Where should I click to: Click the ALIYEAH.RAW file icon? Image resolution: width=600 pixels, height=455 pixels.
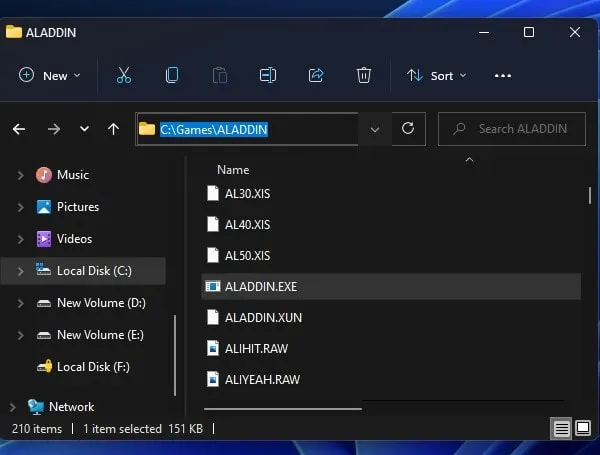pos(213,379)
